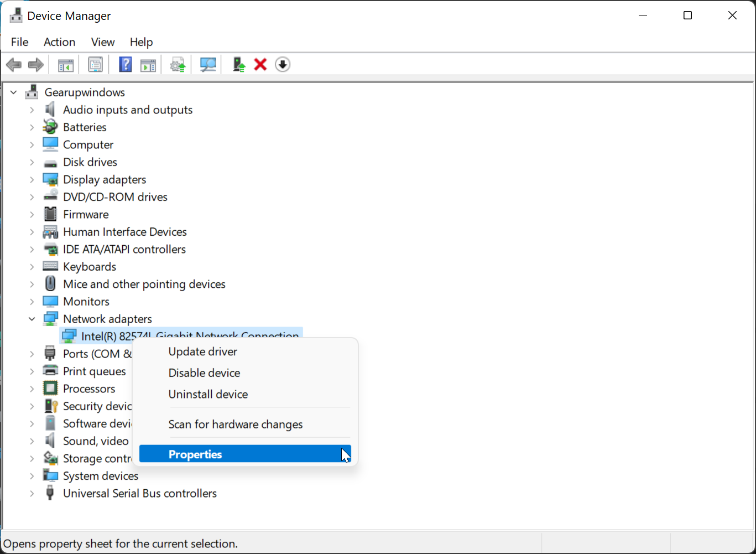Click the Firmware chip icon
Image resolution: width=756 pixels, height=554 pixels.
click(50, 214)
